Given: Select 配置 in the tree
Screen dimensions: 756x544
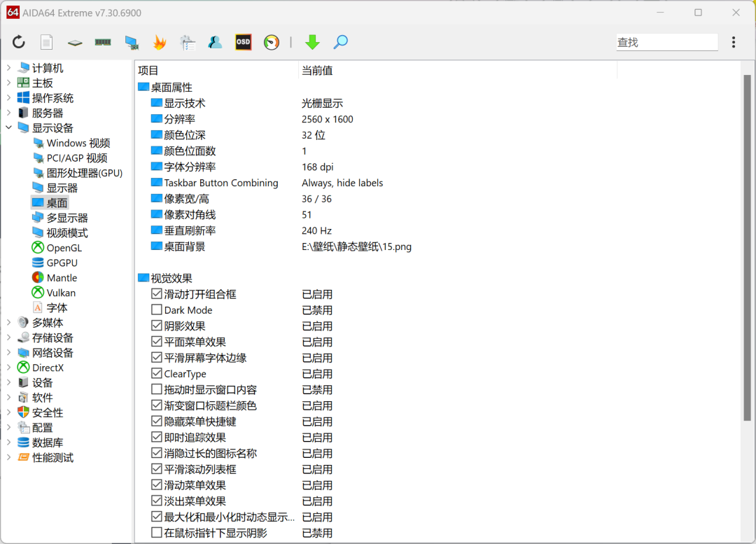Looking at the screenshot, I should (35, 428).
